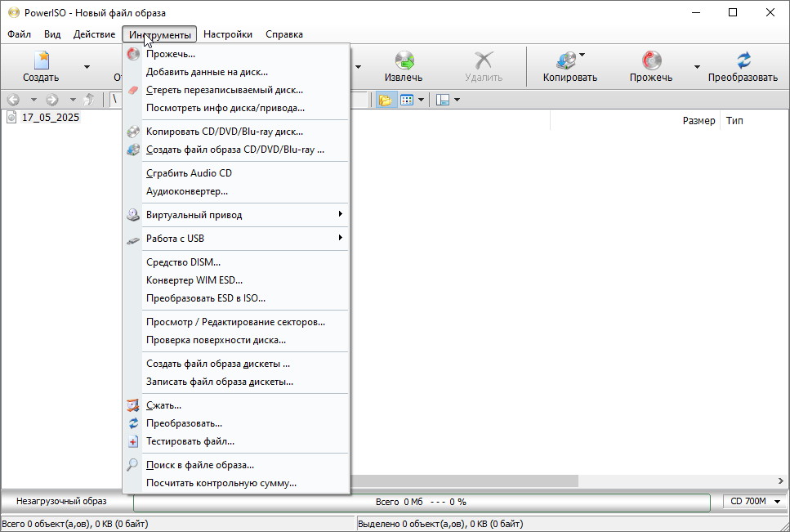Open the Создать dropdown arrow
This screenshot has width=790, height=532.
pyautogui.click(x=87, y=67)
